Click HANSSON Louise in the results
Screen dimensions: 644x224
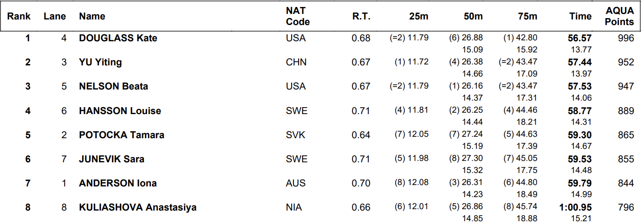(120, 111)
